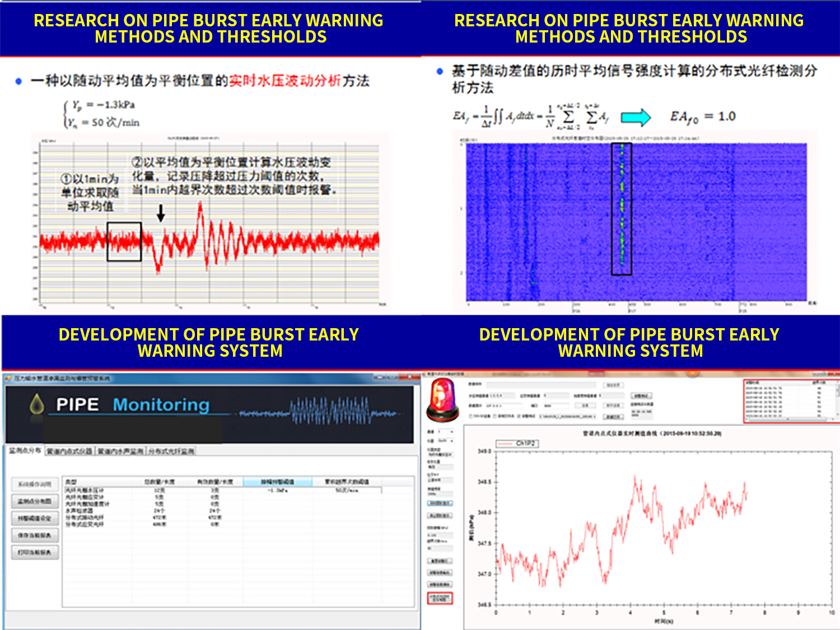The image size is (840, 630).
Task: Toggle the second checkbox in the options row
Action: 495,417
